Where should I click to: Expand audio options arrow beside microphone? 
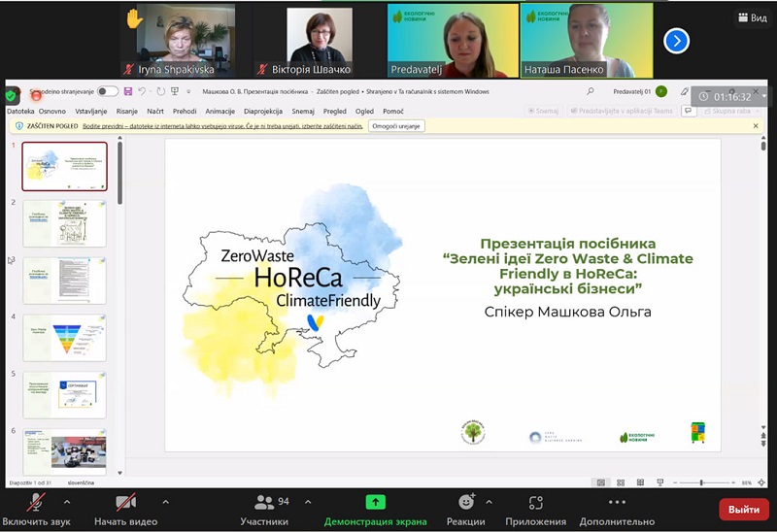click(67, 502)
